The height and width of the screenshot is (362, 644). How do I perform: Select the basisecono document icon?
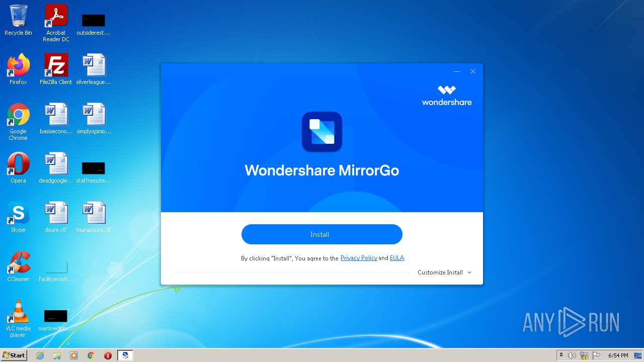pos(56,119)
